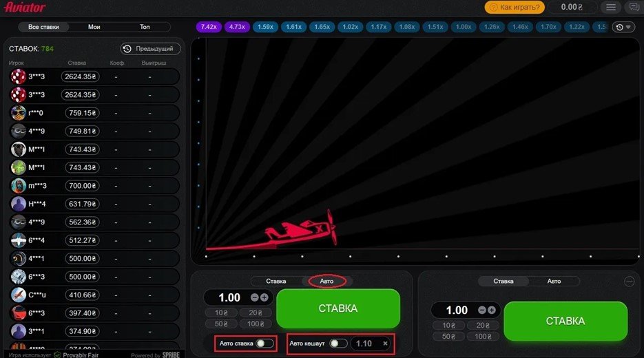Select the 7.42x multiplier badge

(x=209, y=27)
